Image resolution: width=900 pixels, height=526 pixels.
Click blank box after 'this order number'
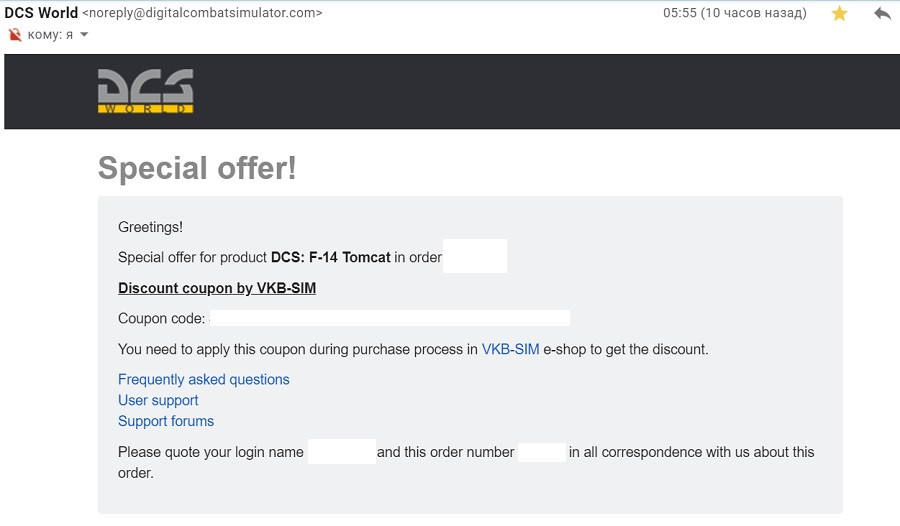point(542,452)
